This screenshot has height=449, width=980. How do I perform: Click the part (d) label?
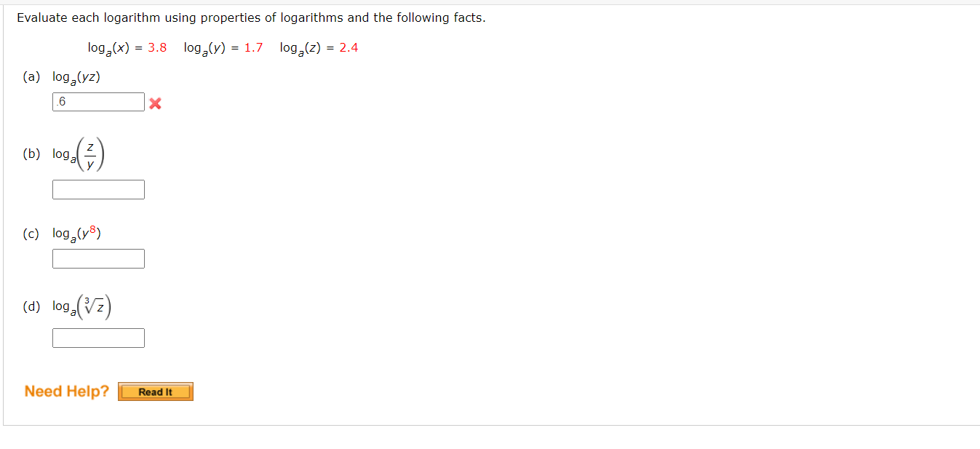coord(31,306)
